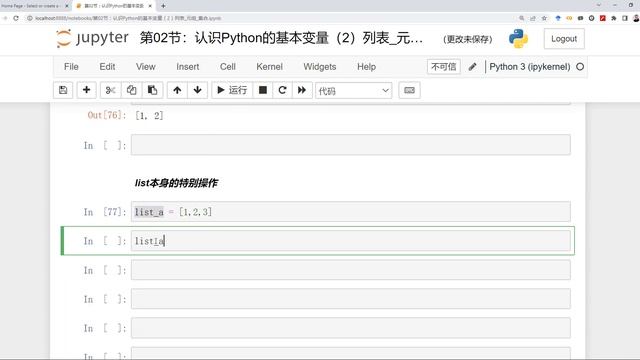The height and width of the screenshot is (360, 640).
Task: Insert a cell below using plus icon
Action: coord(87,90)
